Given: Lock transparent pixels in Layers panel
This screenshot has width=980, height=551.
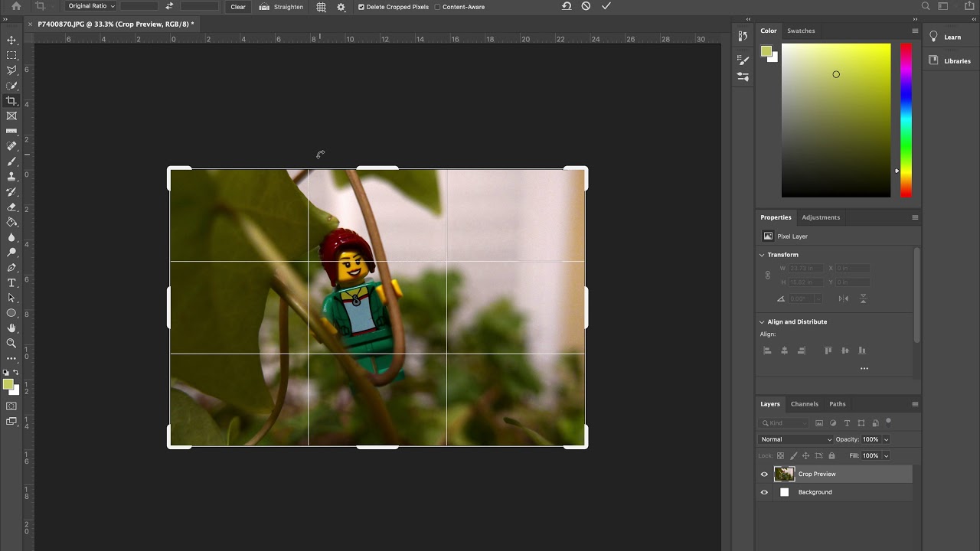Looking at the screenshot, I should (x=781, y=455).
